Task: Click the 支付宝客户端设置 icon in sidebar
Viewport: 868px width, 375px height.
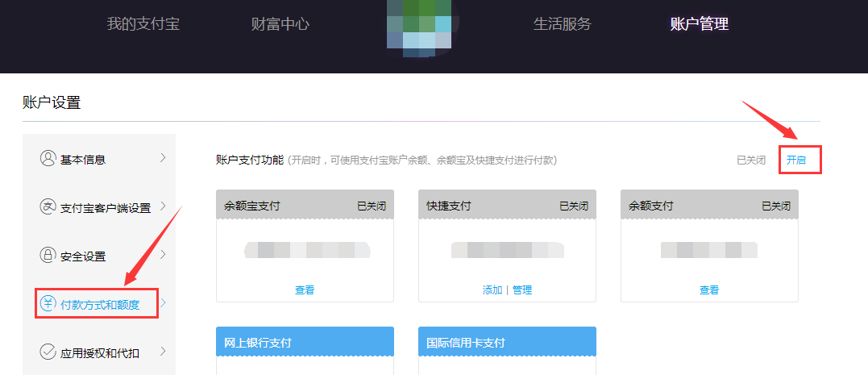Action: tap(48, 207)
